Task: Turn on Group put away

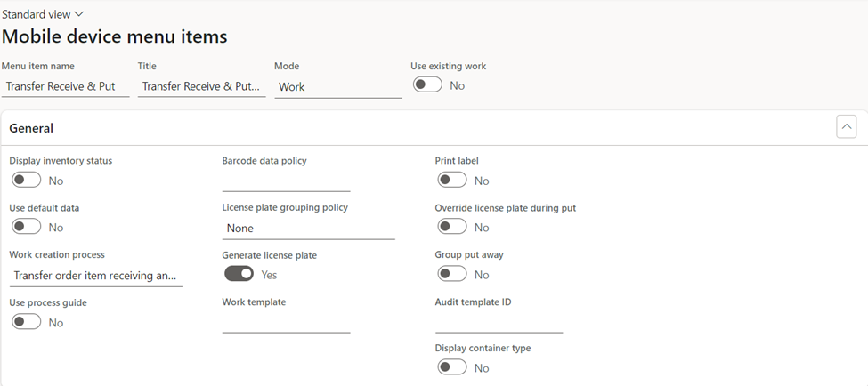Action: [452, 274]
